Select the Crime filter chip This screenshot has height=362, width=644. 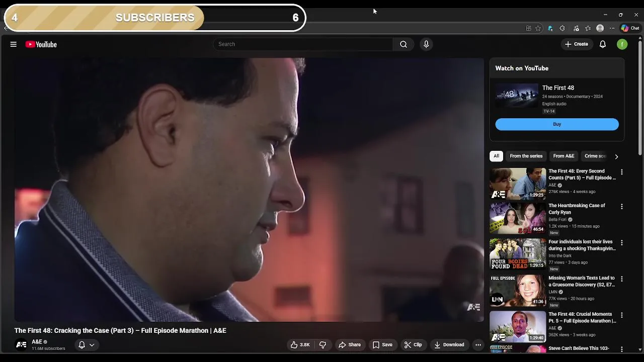pos(595,156)
